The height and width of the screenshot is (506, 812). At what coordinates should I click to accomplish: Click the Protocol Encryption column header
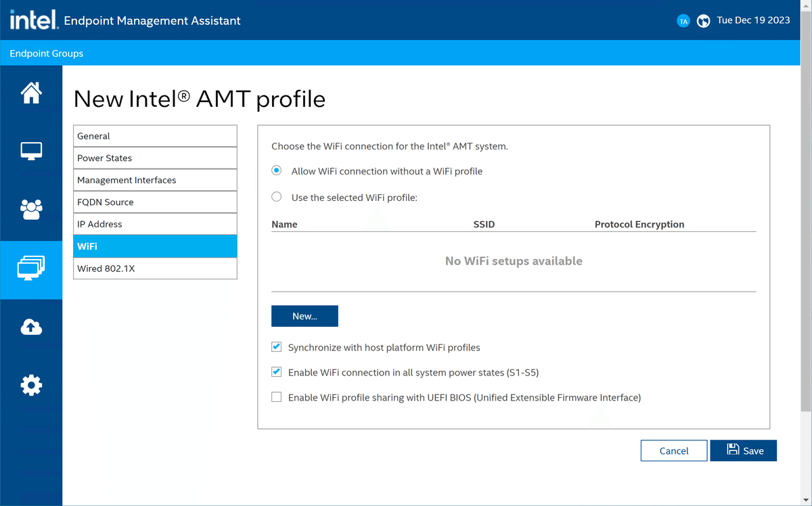[x=639, y=224]
